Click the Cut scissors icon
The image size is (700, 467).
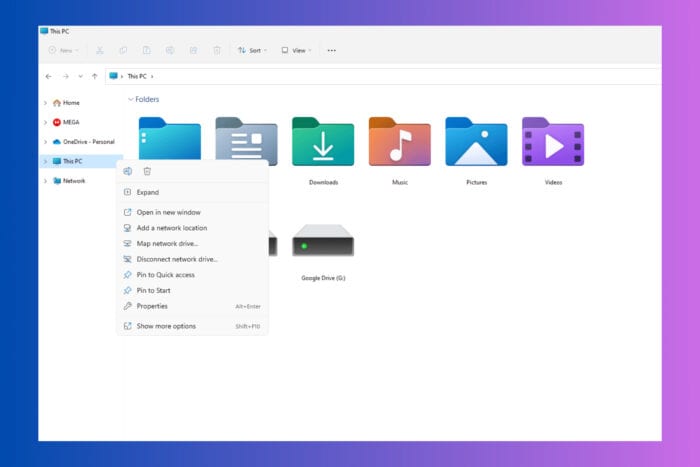pyautogui.click(x=100, y=50)
